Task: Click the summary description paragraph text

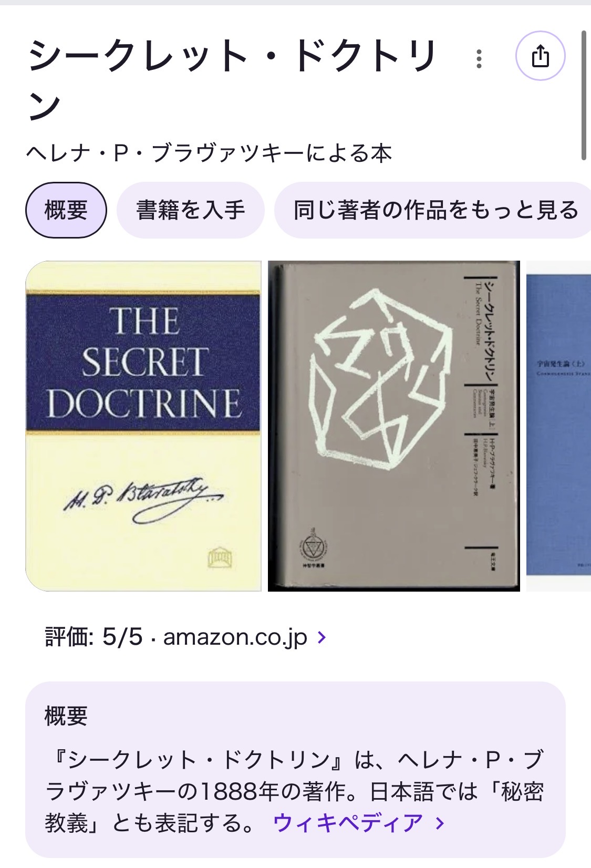Action: coord(294,791)
